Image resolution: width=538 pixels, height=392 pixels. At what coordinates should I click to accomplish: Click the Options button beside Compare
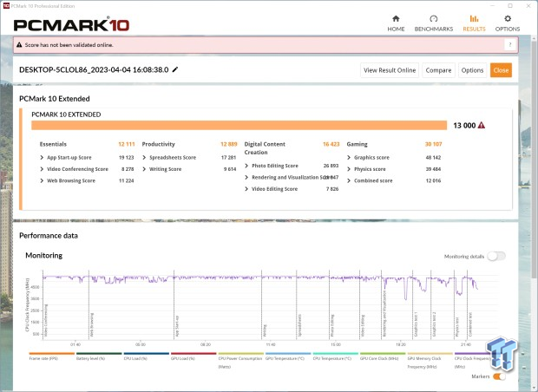pos(472,70)
